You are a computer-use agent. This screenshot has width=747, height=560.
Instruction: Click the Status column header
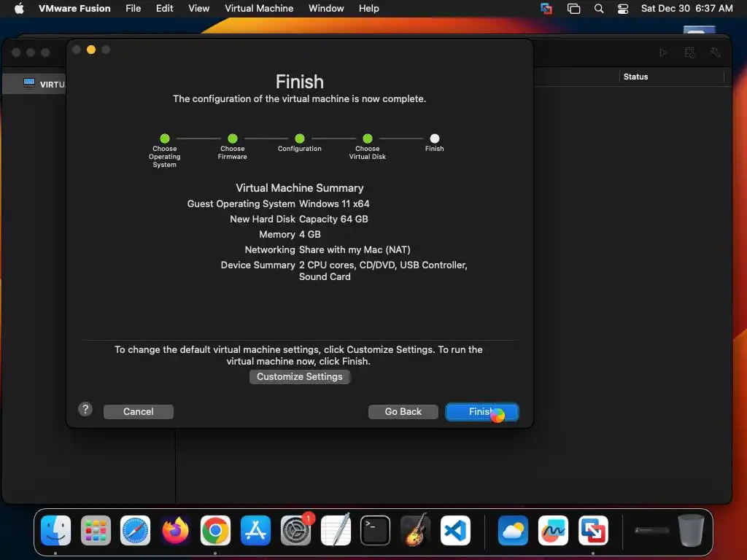point(635,77)
